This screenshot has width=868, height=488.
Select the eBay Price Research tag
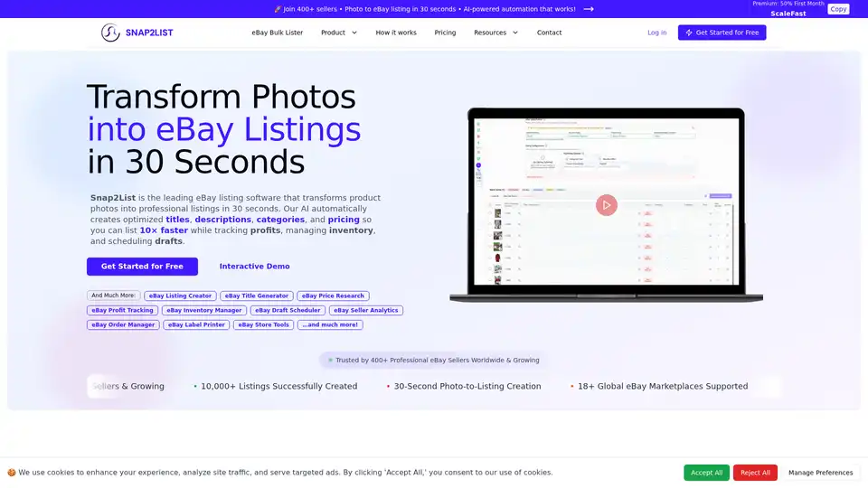(333, 296)
